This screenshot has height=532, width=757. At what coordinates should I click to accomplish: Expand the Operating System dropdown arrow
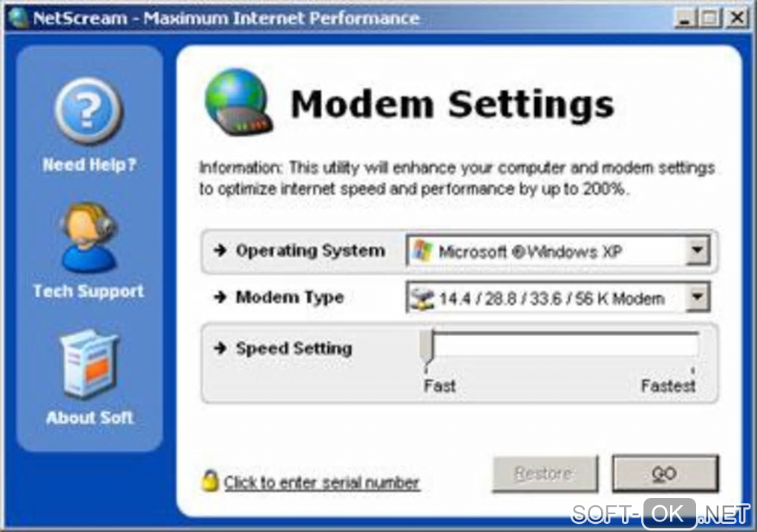[697, 251]
